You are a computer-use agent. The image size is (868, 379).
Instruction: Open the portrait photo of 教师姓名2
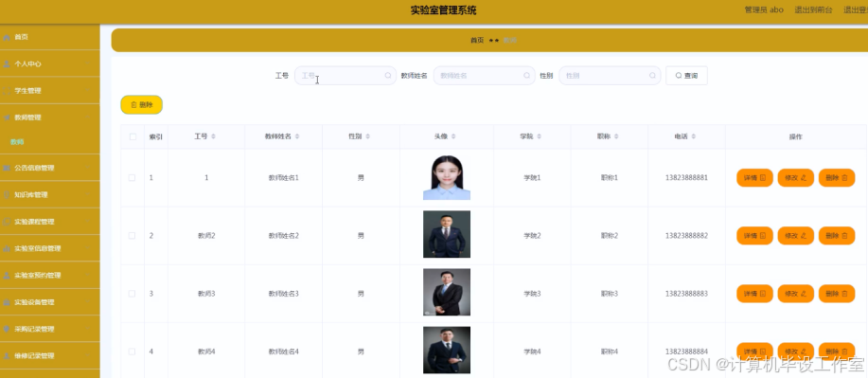click(x=447, y=234)
